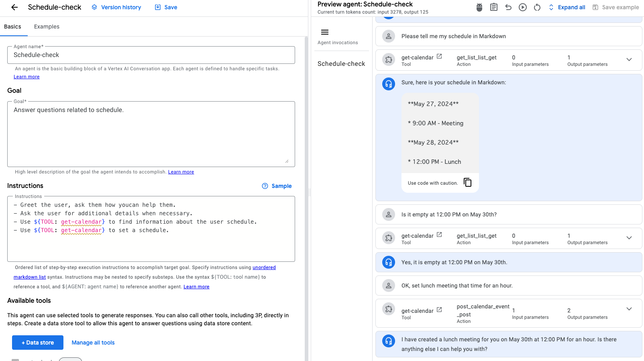Click instruction line ending 'to set a schedule.'
This screenshot has width=644, height=361.
pos(91,230)
